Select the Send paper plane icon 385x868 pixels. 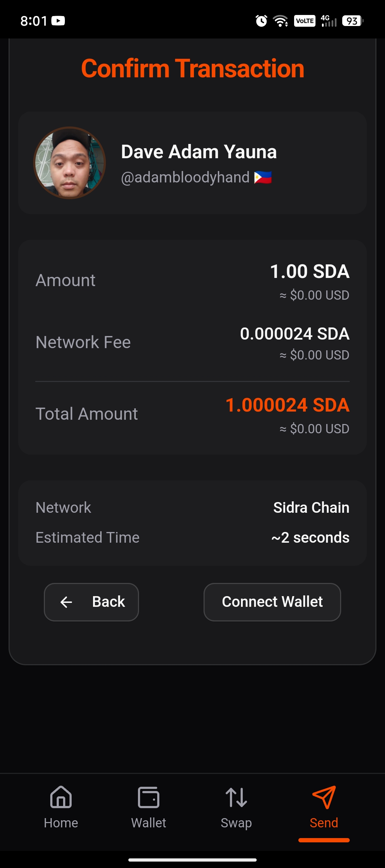click(324, 797)
